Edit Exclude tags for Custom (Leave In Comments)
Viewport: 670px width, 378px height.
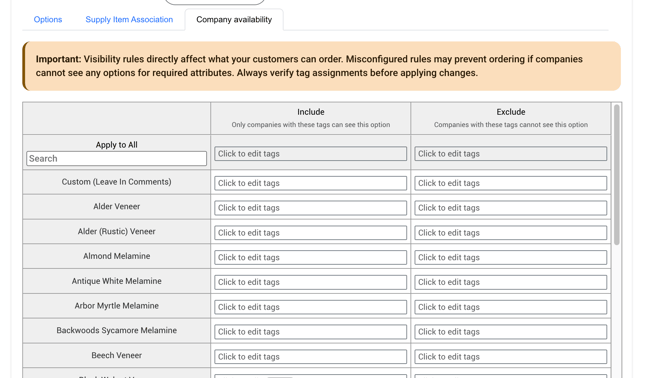(511, 183)
